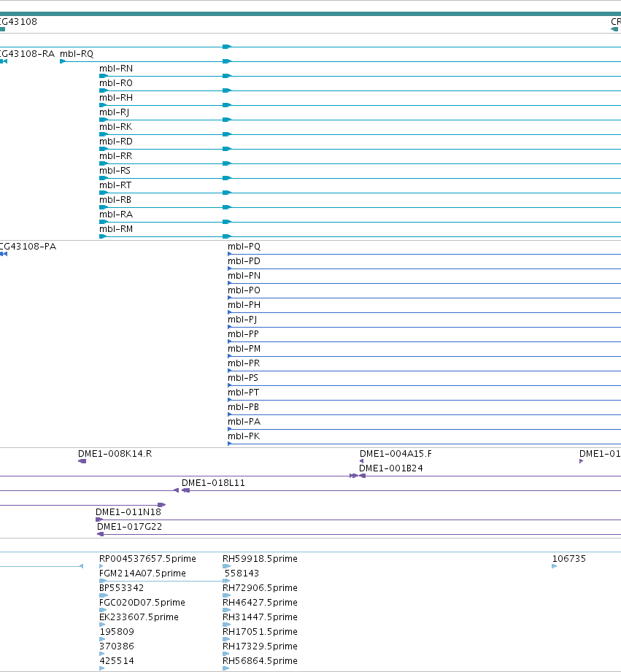621x672 pixels.
Task: Select the mbl-PN protein label
Action: tap(244, 276)
